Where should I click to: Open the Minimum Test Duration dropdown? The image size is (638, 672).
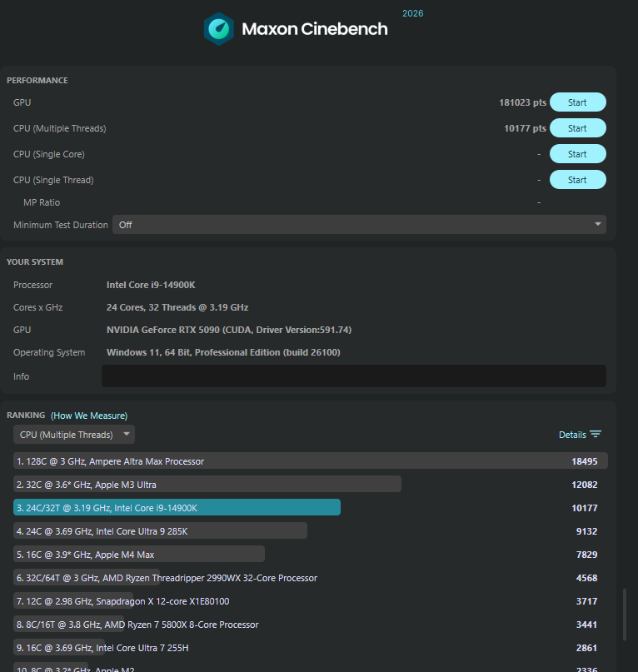coord(359,225)
